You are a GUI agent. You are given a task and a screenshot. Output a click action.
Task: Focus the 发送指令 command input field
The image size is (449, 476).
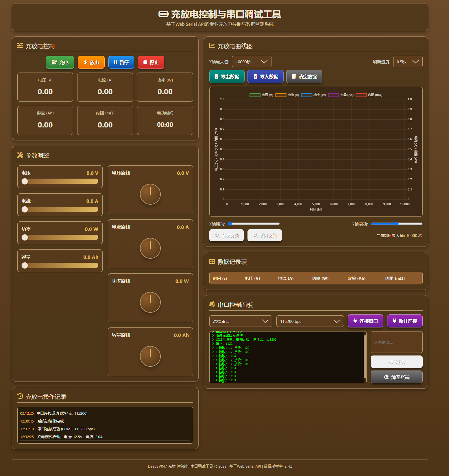[397, 342]
